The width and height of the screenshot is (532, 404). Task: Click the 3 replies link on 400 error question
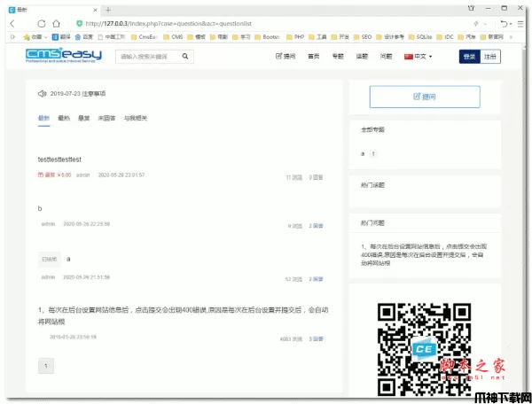pyautogui.click(x=316, y=338)
